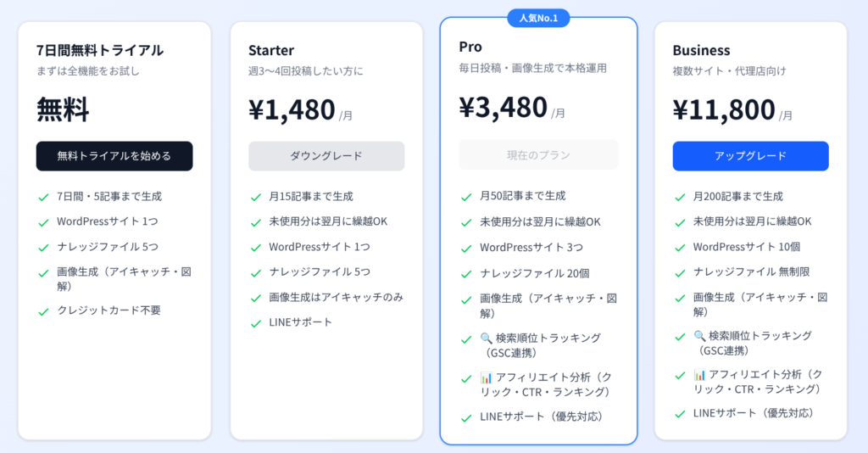Screen dimensions: 868x453
Task: Click the bar chart icon in Pro plan
Action: click(486, 377)
